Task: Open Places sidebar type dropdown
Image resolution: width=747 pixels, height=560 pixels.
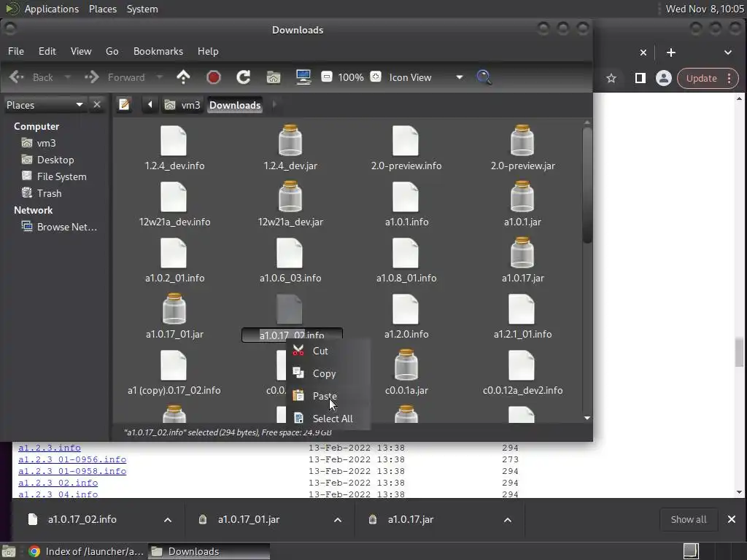Action: [x=44, y=105]
